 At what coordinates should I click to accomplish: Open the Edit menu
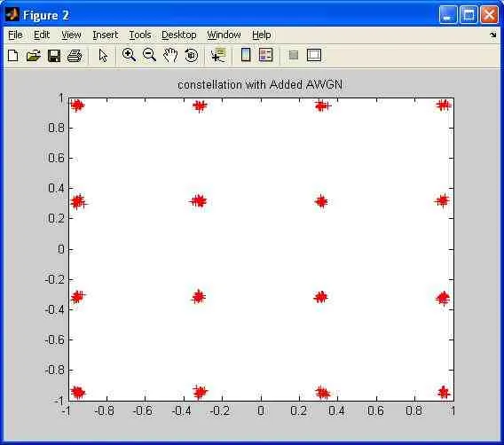[42, 35]
